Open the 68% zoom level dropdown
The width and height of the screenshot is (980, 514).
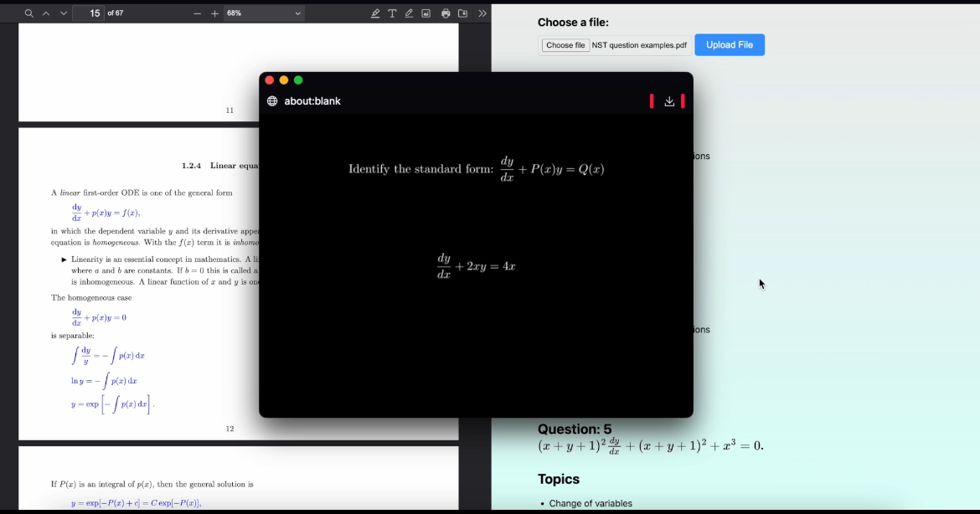tap(263, 13)
